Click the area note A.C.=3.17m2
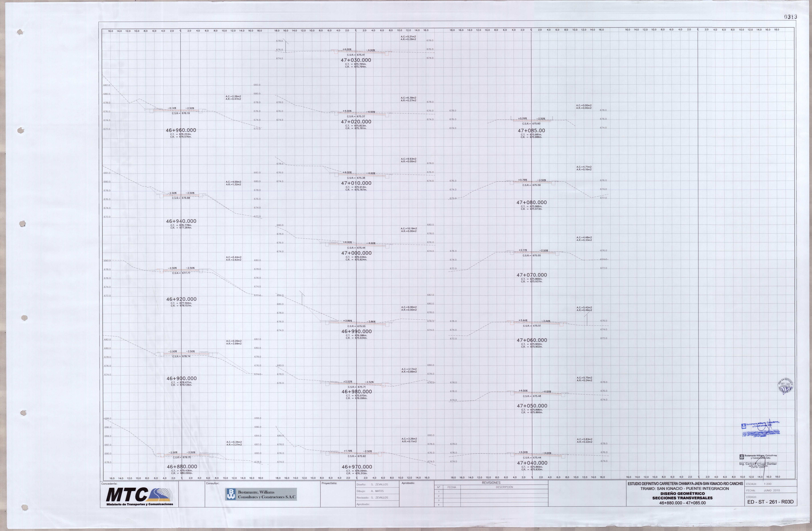 (409, 369)
